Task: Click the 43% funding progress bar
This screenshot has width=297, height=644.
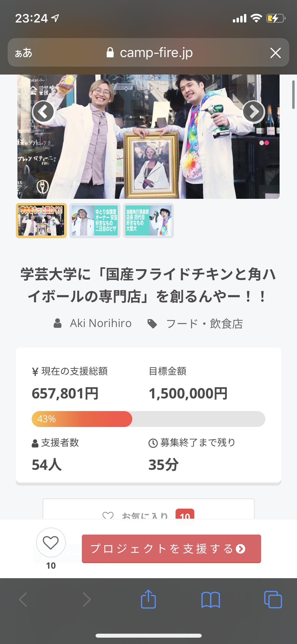Action: (x=148, y=419)
